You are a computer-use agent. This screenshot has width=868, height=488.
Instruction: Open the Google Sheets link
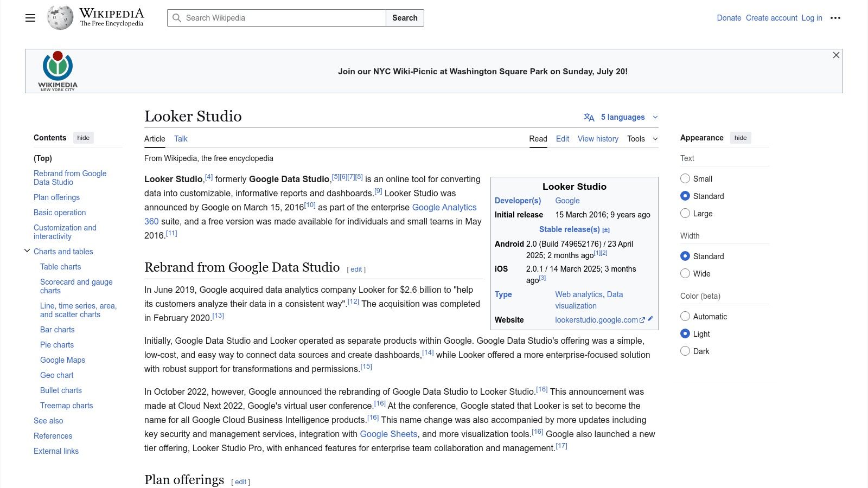[388, 434]
